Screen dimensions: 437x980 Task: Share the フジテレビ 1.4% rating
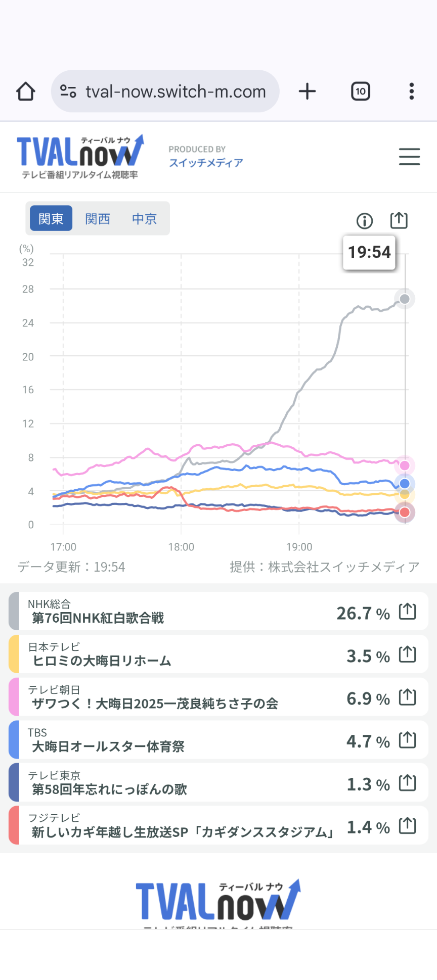407,826
